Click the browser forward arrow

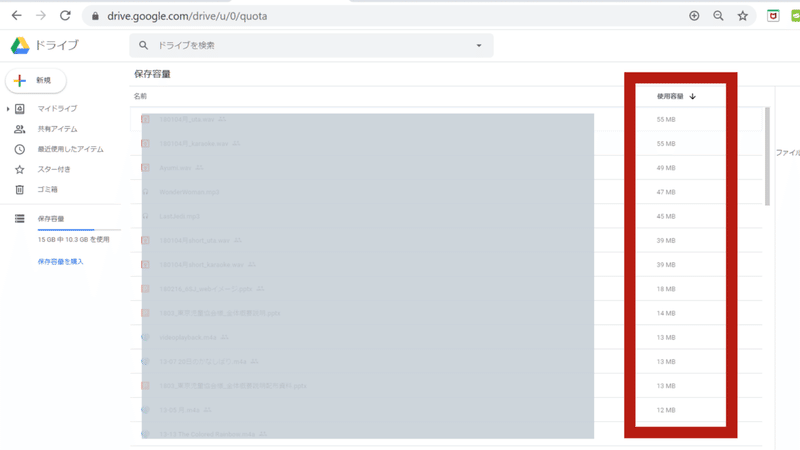pyautogui.click(x=41, y=16)
